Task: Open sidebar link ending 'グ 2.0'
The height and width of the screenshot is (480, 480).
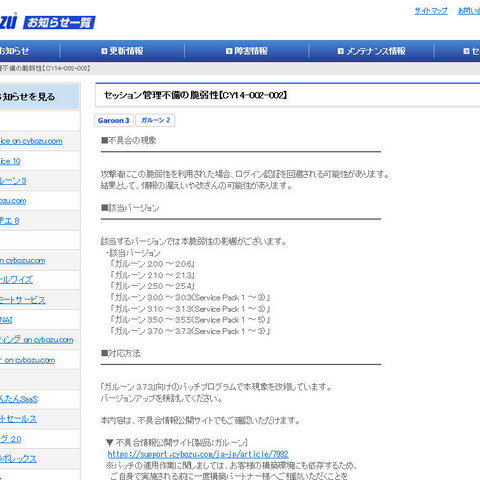Action: pos(10,439)
